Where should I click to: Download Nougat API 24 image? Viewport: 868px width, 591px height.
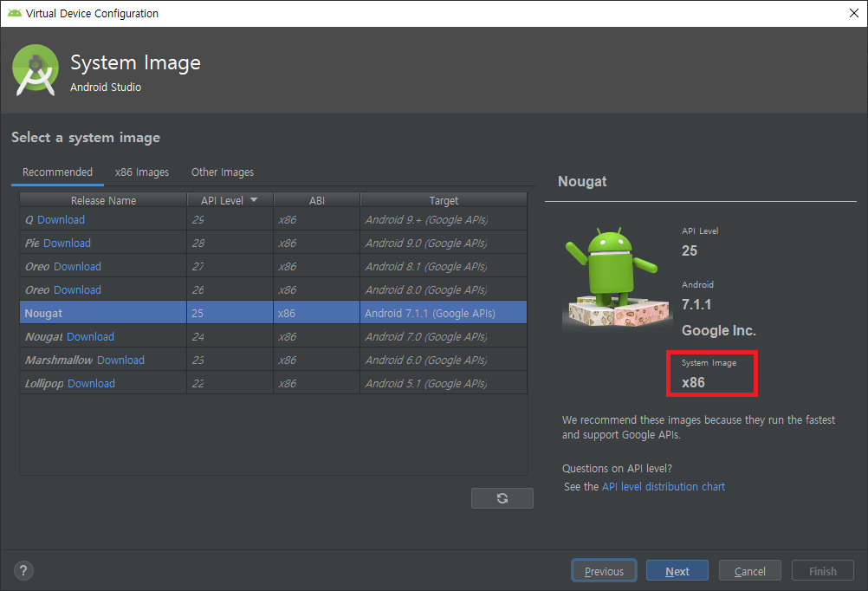click(x=90, y=337)
